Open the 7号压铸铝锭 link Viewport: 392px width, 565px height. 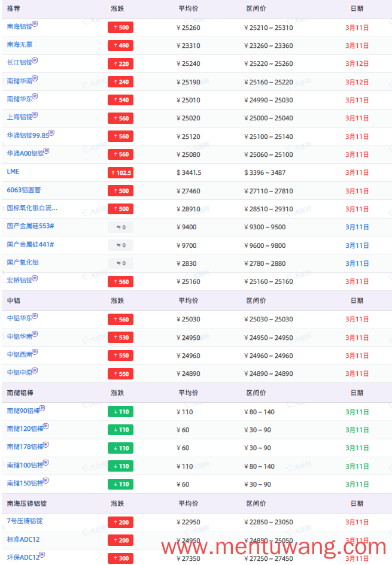[25, 521]
